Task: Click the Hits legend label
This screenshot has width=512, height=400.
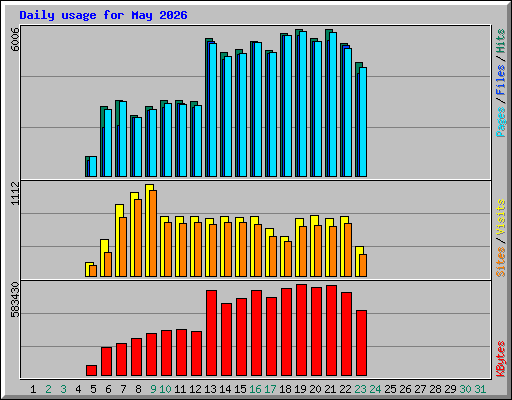Action: 500,41
